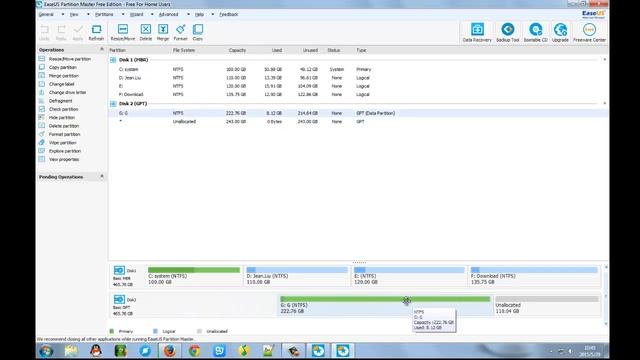The image size is (640, 360).
Task: Open Firefox from the taskbar
Action: (170, 351)
